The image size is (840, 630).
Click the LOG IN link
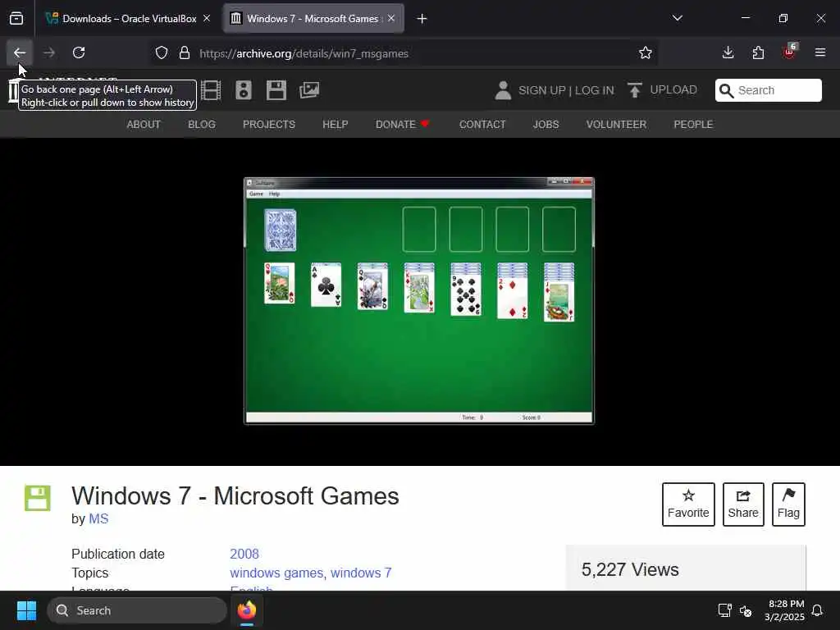[x=594, y=90]
